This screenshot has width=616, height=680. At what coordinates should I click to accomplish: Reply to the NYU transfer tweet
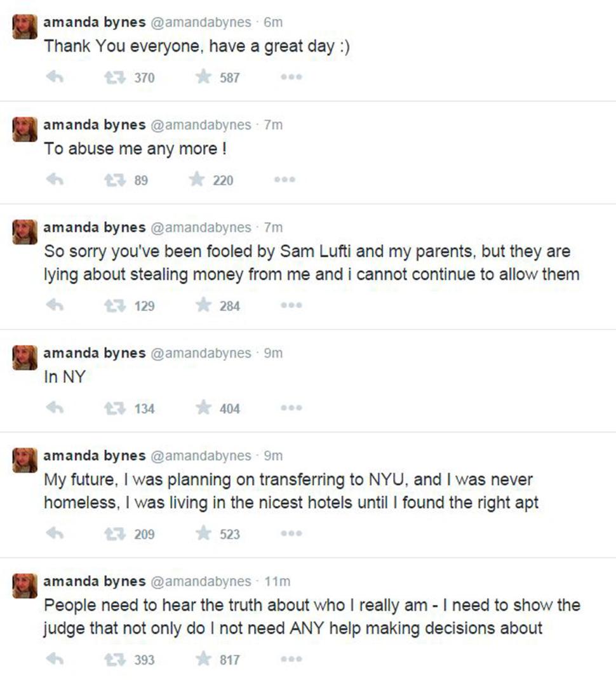click(x=55, y=535)
